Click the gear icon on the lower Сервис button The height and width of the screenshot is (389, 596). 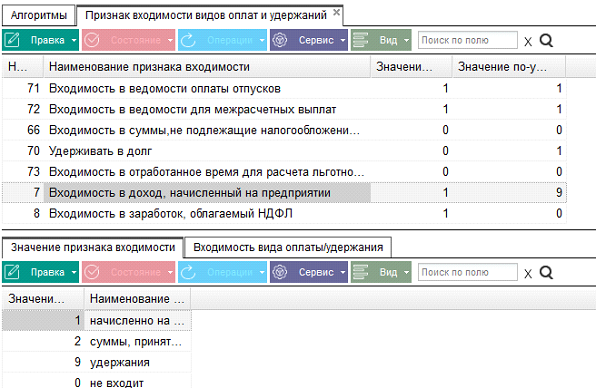[280, 272]
